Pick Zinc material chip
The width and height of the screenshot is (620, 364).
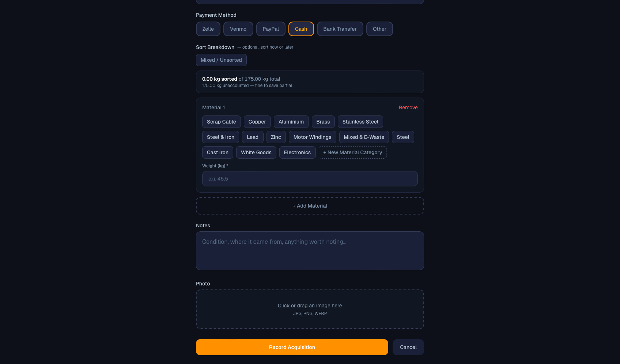[x=276, y=137]
